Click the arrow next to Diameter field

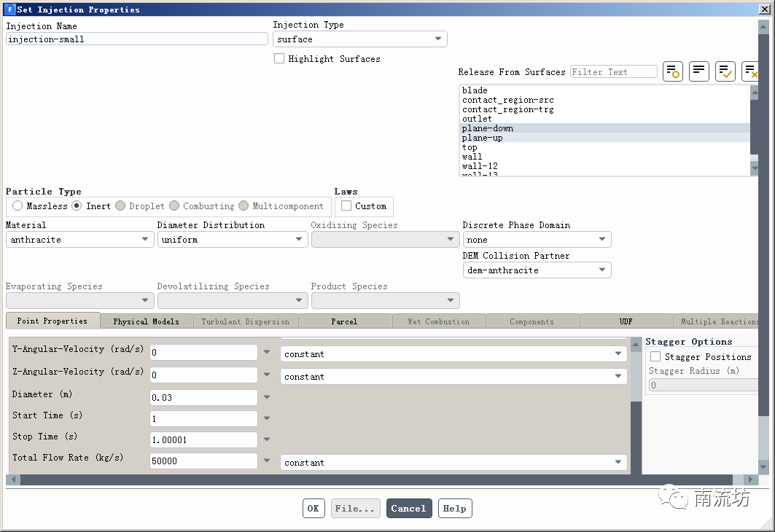tap(267, 398)
